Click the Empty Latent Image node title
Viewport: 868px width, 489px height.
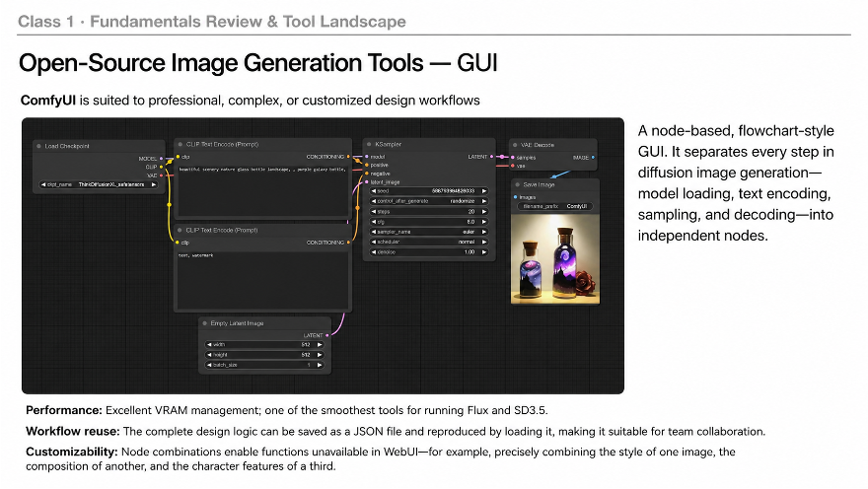pos(237,323)
